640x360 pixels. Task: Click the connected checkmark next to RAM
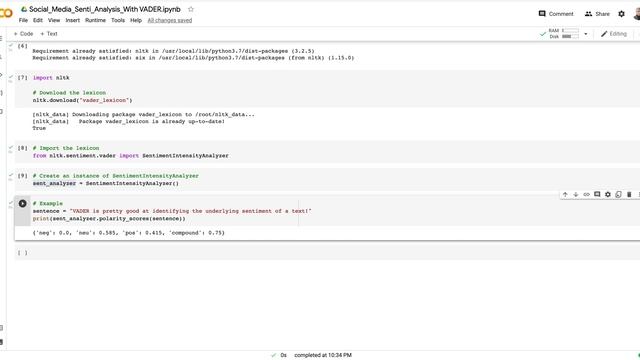(x=542, y=34)
